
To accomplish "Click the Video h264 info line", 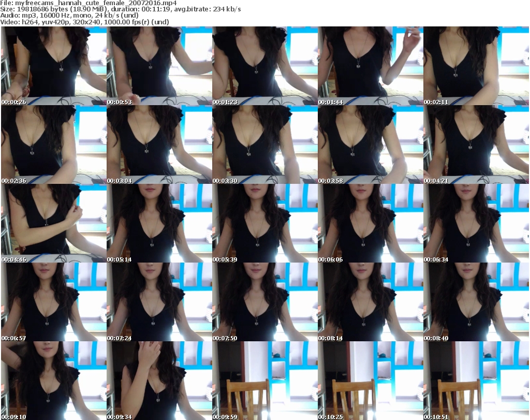I will [84, 22].
